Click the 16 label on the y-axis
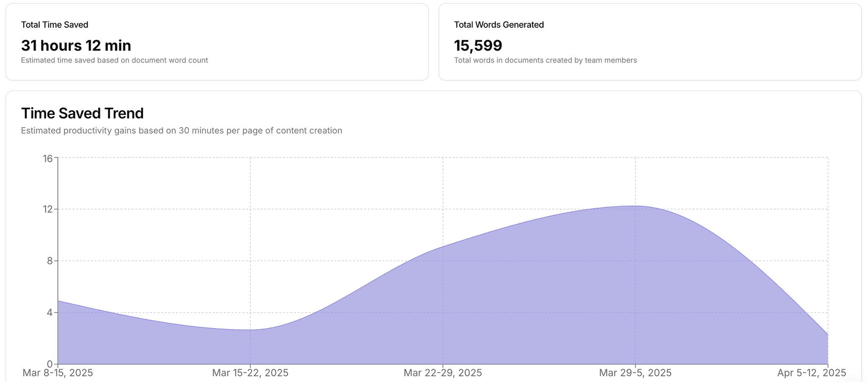This screenshot has width=868, height=382. click(47, 159)
